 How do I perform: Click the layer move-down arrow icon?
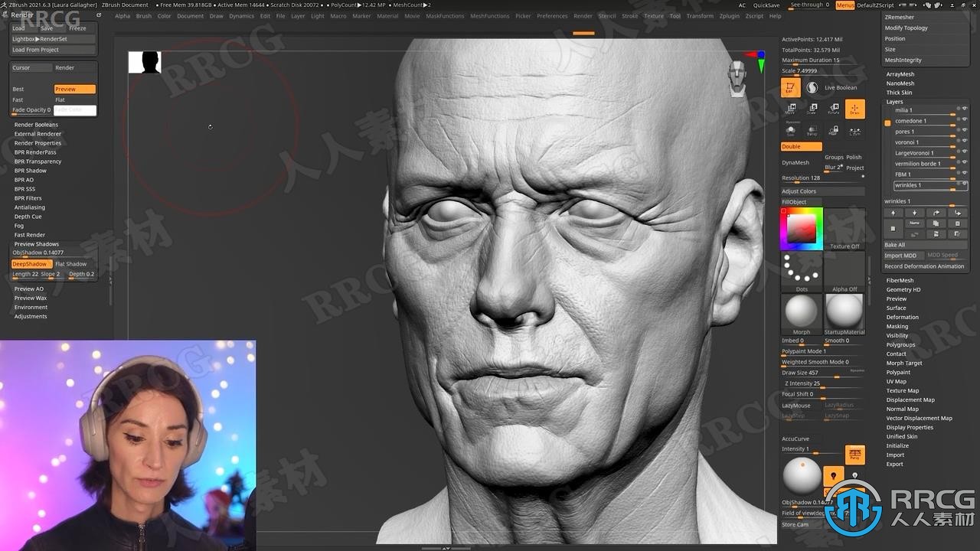point(914,213)
